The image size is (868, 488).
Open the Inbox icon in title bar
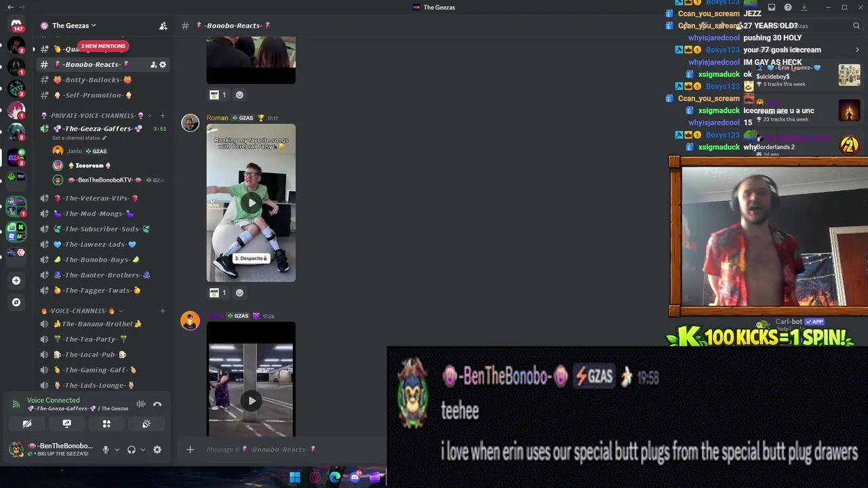(772, 7)
